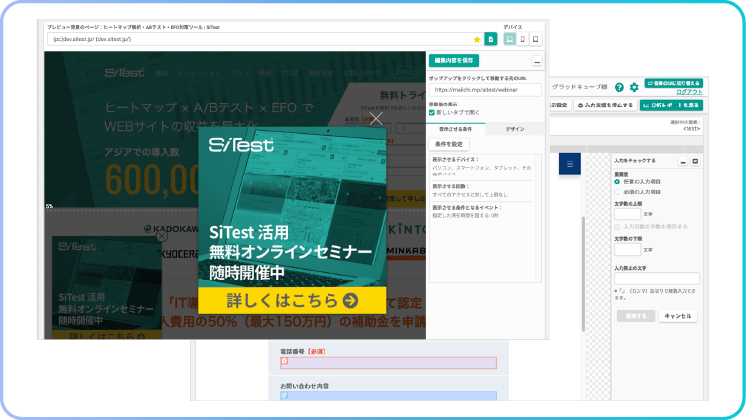Click the SiTest logo in site header

(x=124, y=72)
